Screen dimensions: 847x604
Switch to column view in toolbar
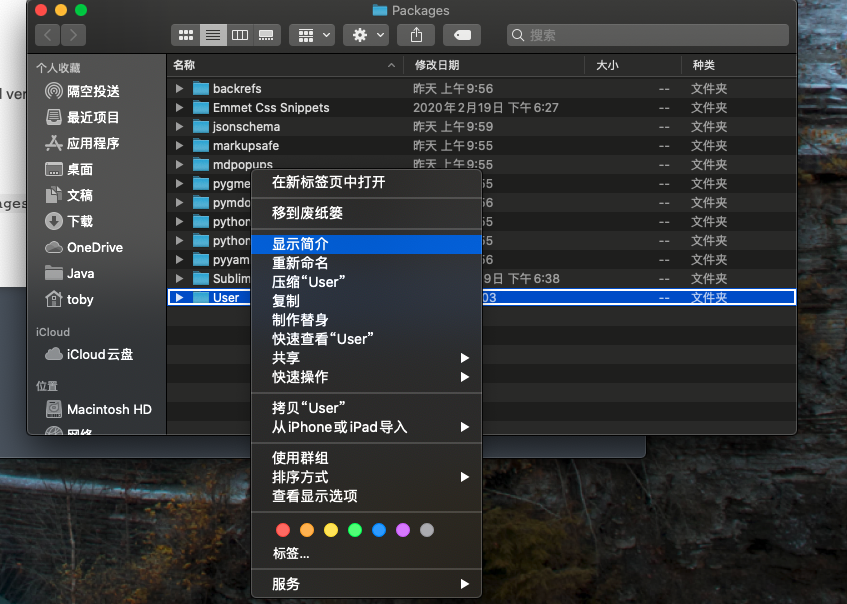click(240, 35)
